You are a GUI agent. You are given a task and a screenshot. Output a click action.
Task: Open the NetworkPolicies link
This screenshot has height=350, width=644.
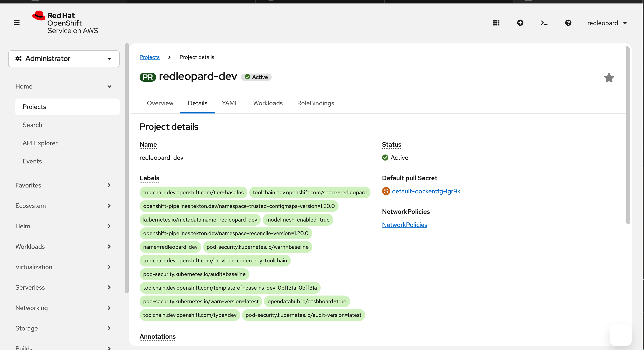pyautogui.click(x=404, y=224)
